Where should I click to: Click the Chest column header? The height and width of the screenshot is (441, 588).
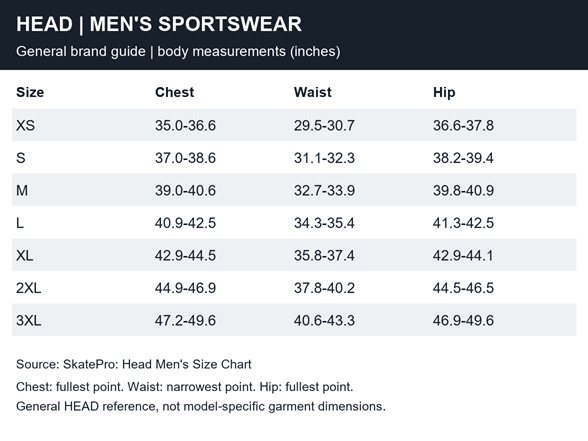coord(174,92)
